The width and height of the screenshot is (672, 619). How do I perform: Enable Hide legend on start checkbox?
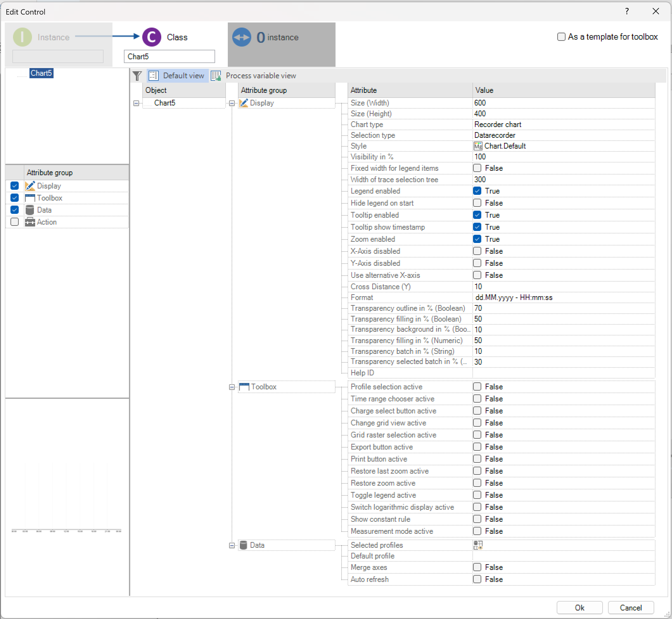(477, 203)
